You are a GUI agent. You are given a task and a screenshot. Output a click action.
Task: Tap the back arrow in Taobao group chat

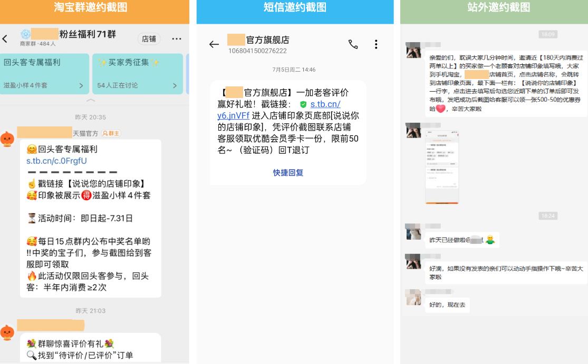click(5, 39)
